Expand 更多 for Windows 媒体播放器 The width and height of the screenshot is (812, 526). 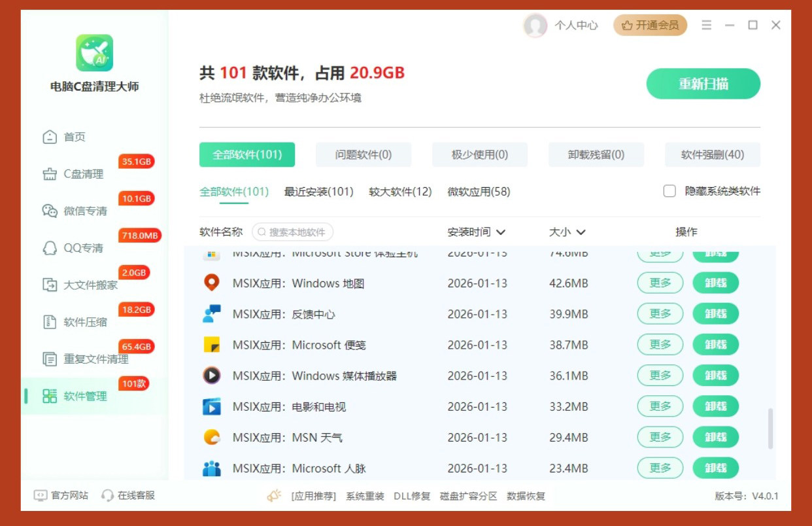point(660,376)
